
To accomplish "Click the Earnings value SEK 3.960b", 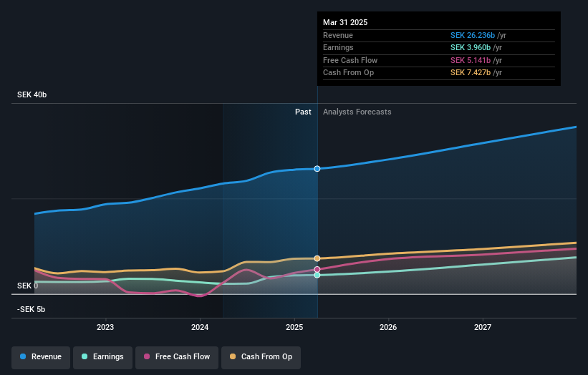I will coord(471,47).
